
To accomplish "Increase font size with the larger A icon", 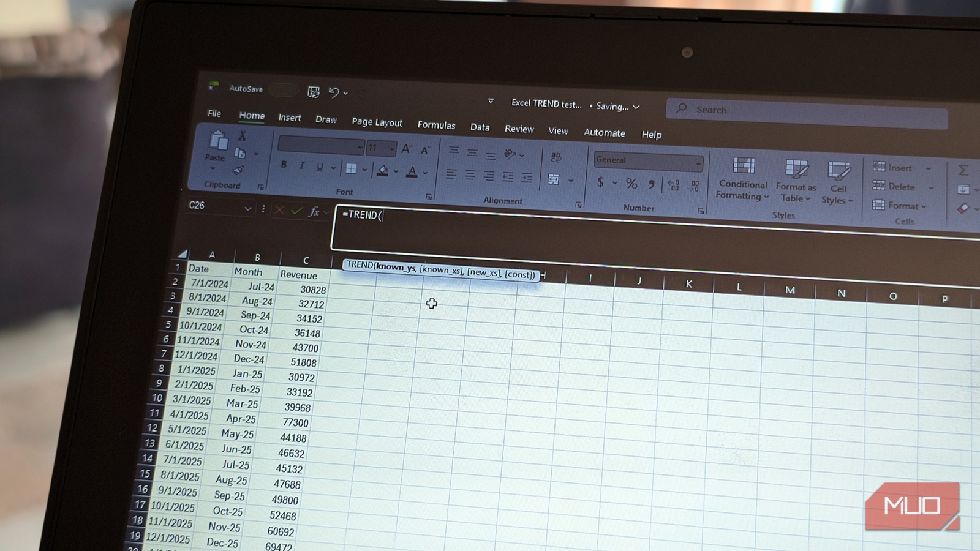I will pos(407,149).
